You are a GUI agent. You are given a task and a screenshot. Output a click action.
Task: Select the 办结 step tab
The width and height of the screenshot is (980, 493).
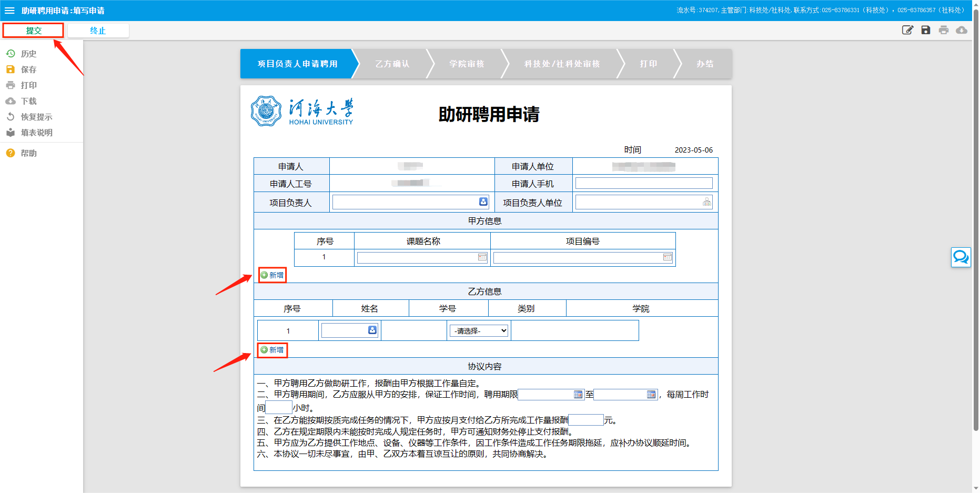(x=705, y=64)
